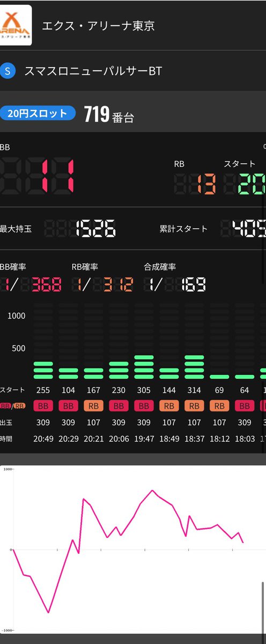Tap the time entry 20:29
The image size is (266, 644).
click(x=68, y=438)
